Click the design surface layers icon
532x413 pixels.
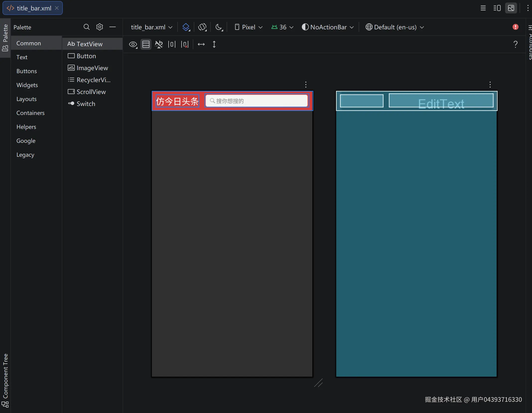click(x=186, y=27)
